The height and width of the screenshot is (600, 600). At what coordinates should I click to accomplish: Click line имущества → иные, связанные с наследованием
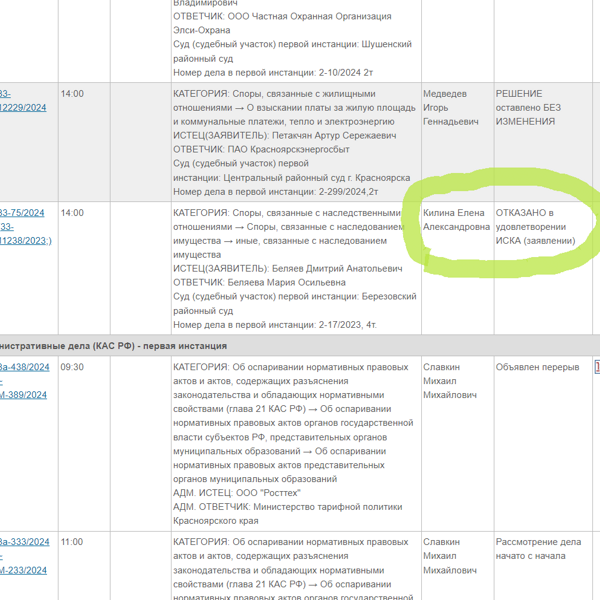pos(280,241)
